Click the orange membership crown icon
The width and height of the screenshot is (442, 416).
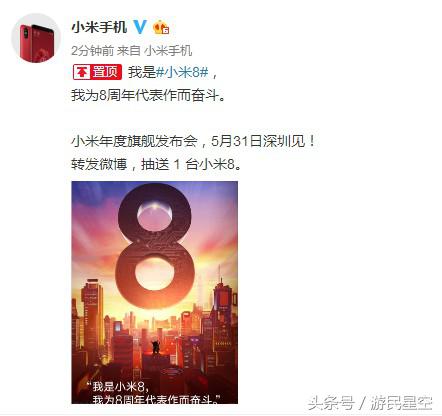tap(161, 27)
